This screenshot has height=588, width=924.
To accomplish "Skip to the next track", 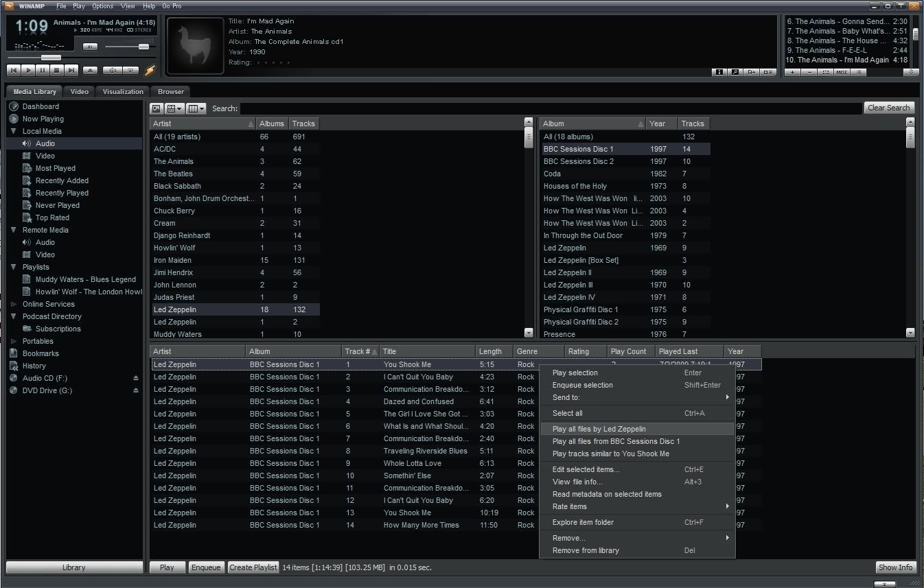I will pos(71,70).
